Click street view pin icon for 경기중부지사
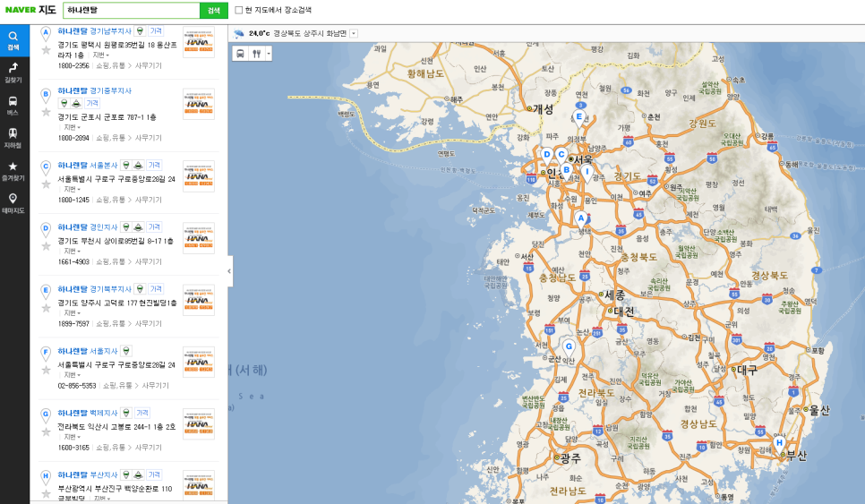Screen dimensions: 865x504 (x=64, y=103)
